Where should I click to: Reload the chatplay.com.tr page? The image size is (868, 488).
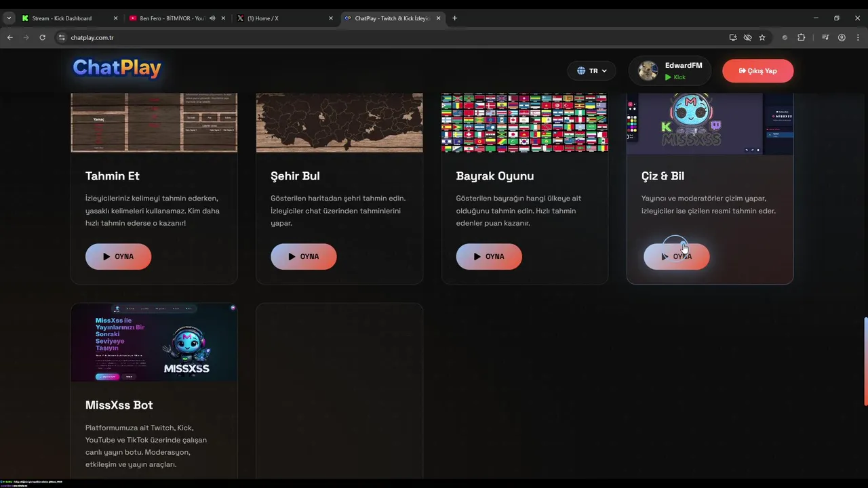[x=42, y=37]
